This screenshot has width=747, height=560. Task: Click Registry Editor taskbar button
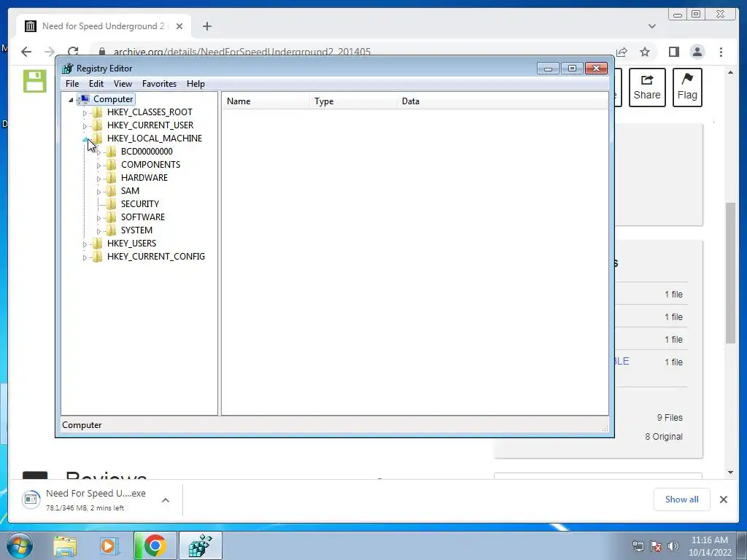[200, 545]
